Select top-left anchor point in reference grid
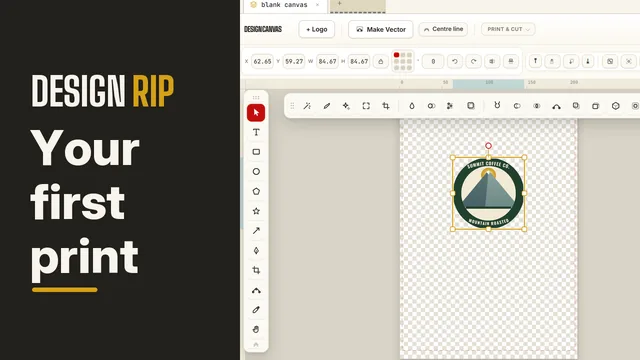The height and width of the screenshot is (360, 640). (x=396, y=55)
